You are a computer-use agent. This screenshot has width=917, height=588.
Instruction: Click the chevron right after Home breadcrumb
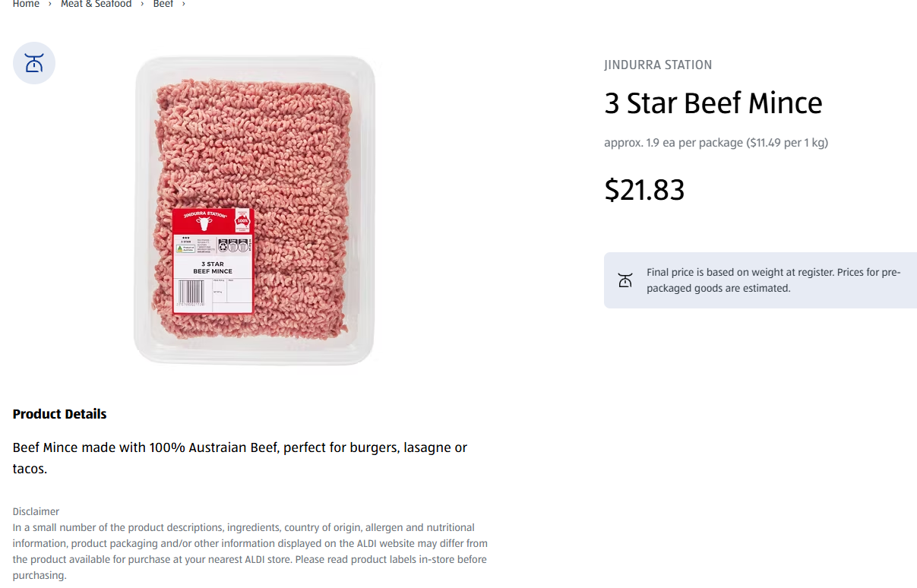pyautogui.click(x=50, y=5)
